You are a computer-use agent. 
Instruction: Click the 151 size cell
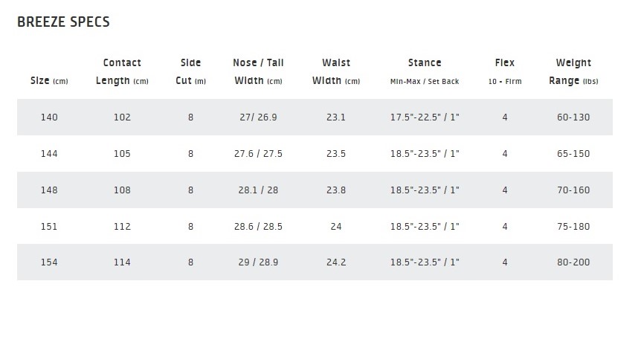[49, 226]
